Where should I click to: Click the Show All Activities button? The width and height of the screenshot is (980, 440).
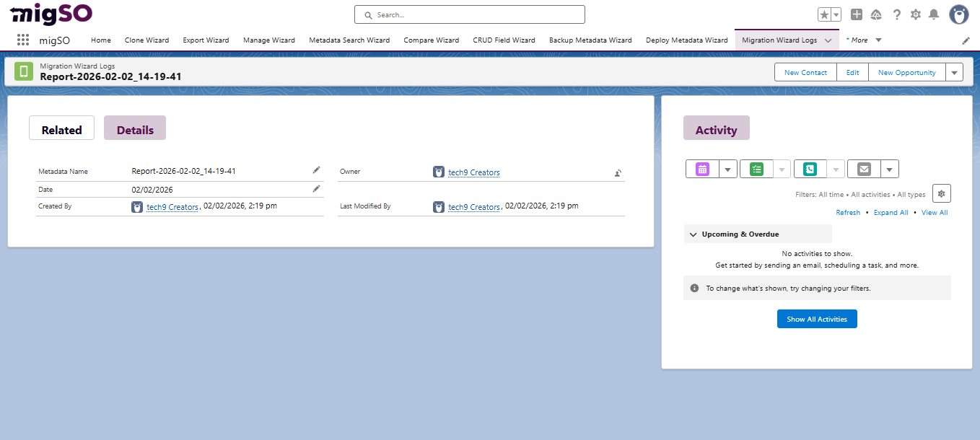click(x=817, y=318)
